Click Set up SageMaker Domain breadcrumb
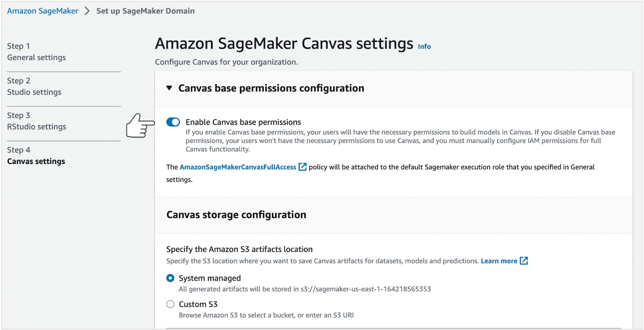Image resolution: width=644 pixels, height=330 pixels. click(145, 10)
